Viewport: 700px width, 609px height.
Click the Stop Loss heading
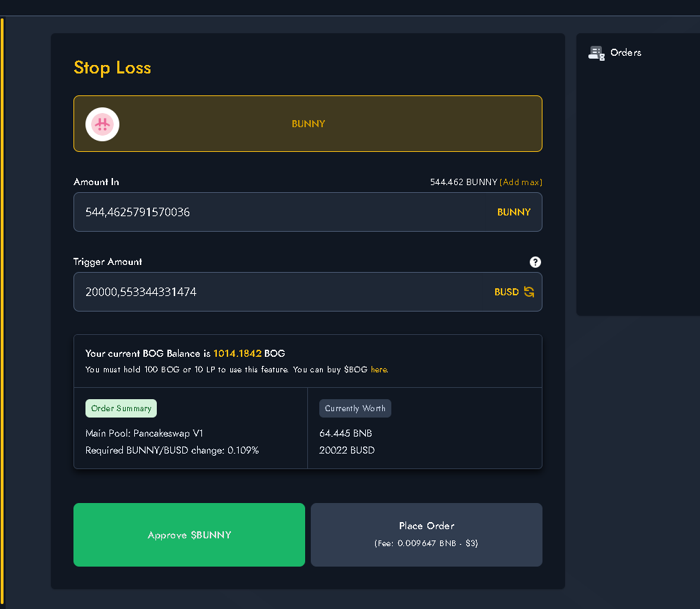tap(112, 68)
